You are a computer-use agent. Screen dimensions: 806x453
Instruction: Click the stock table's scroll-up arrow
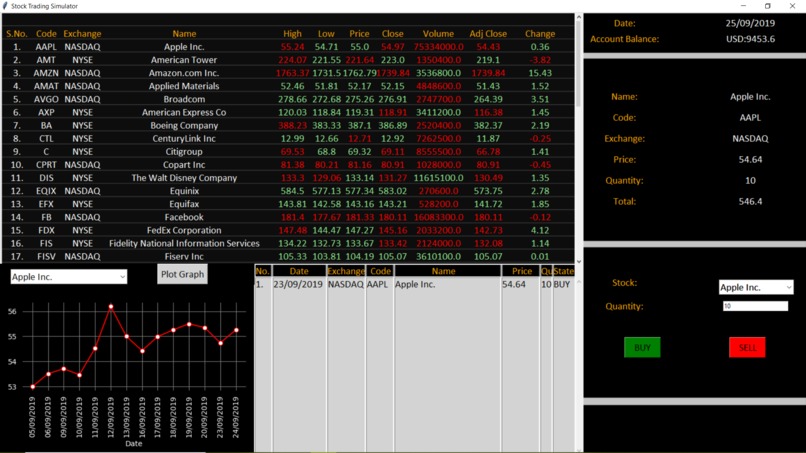pos(579,17)
